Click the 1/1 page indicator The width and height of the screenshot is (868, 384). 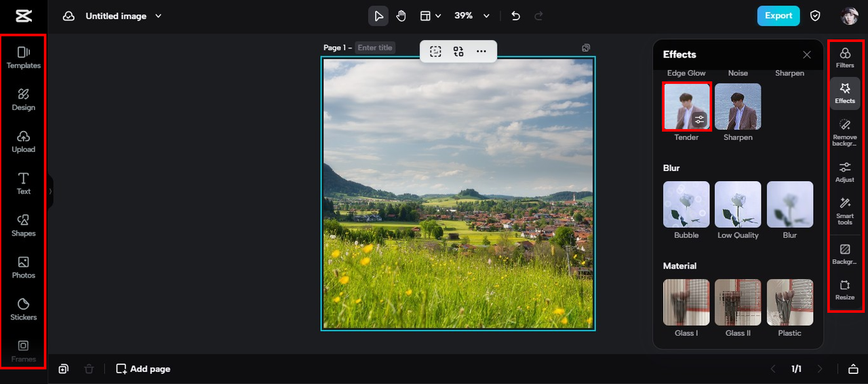coord(796,369)
